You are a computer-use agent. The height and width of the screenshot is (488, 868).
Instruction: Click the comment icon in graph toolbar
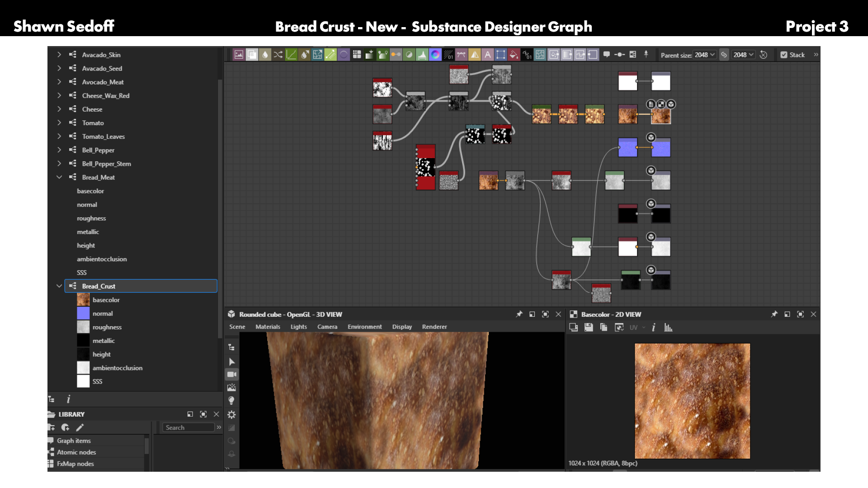click(606, 55)
